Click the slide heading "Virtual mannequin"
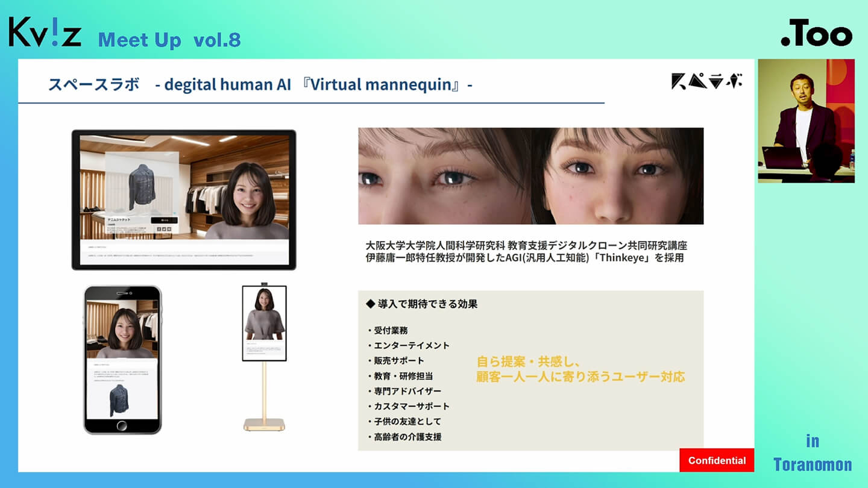 point(382,84)
